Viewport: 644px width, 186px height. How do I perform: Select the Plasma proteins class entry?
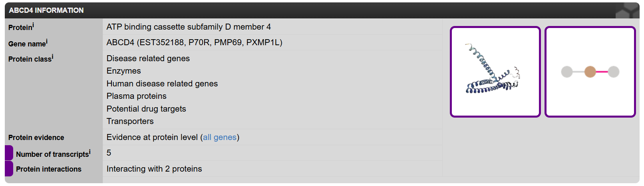[137, 96]
